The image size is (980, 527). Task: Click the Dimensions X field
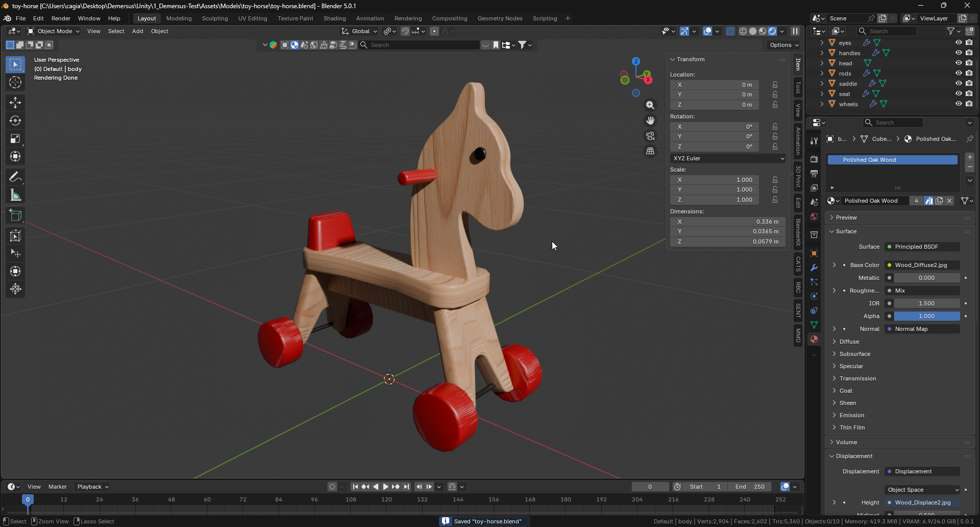click(728, 222)
